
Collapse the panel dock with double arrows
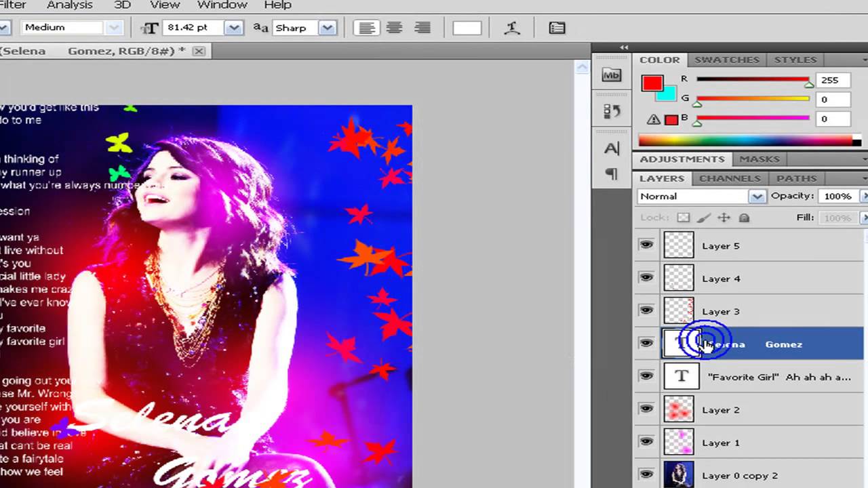624,47
